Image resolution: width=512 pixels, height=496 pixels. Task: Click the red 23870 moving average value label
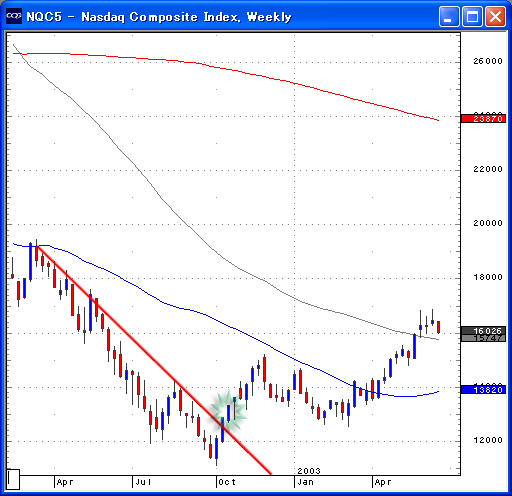tap(483, 119)
